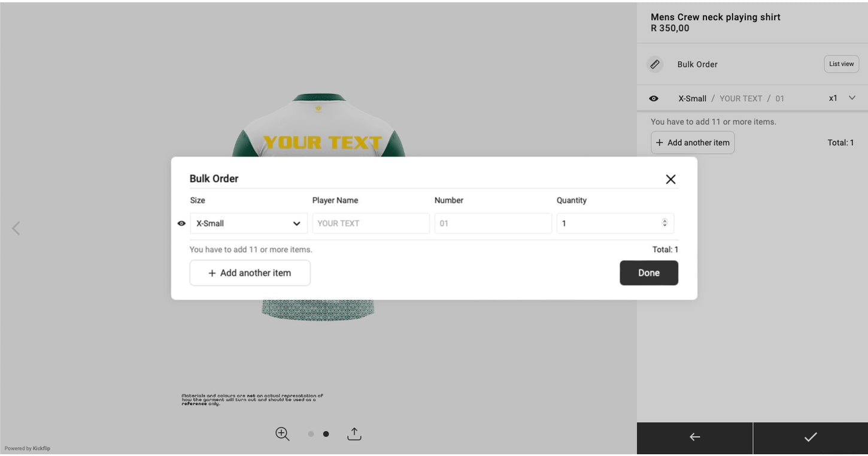Click the ruler icon beside Bulk Order
This screenshot has width=868, height=456.
tap(655, 64)
